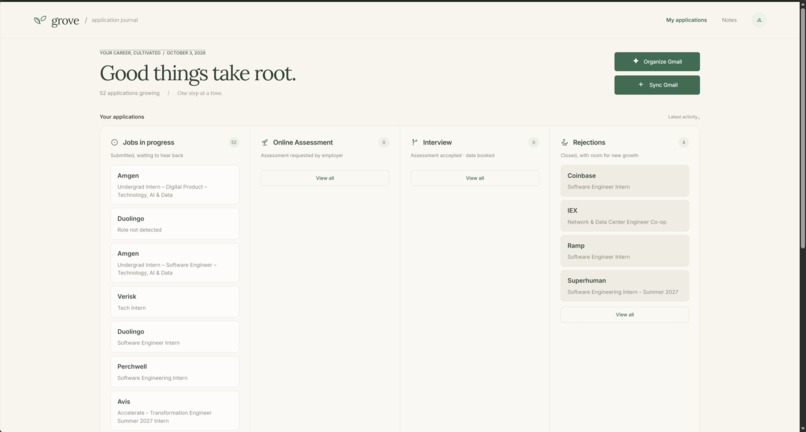
Task: Click the Jobs in progress heading
Action: (x=149, y=142)
